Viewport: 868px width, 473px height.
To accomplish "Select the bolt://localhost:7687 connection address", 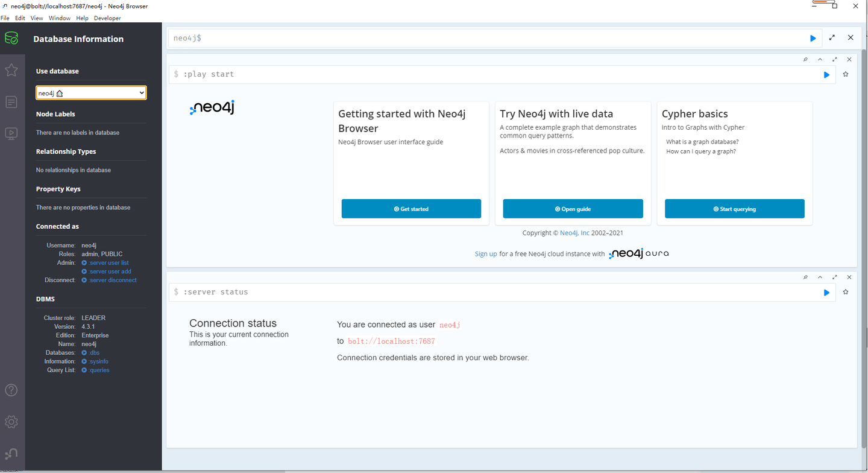I will tap(391, 341).
